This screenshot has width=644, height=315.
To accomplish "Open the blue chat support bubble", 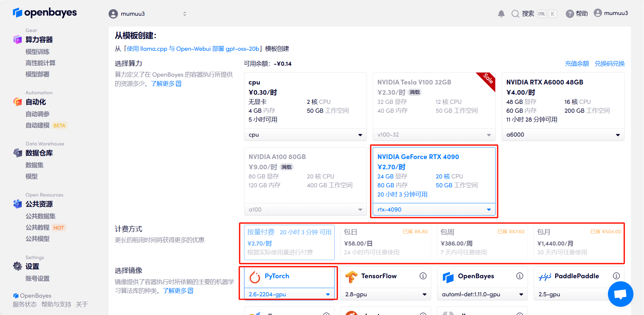I will click(620, 294).
